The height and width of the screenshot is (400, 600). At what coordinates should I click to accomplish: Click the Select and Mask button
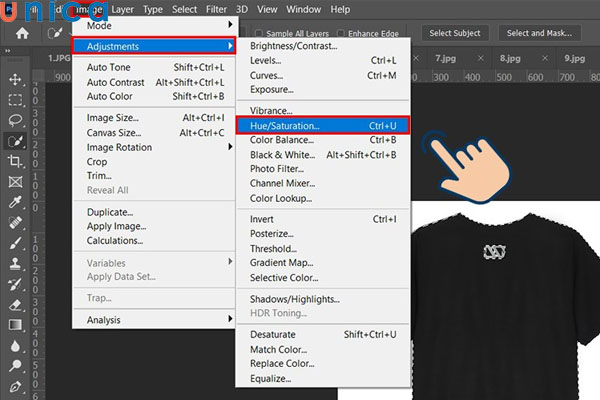tap(538, 33)
